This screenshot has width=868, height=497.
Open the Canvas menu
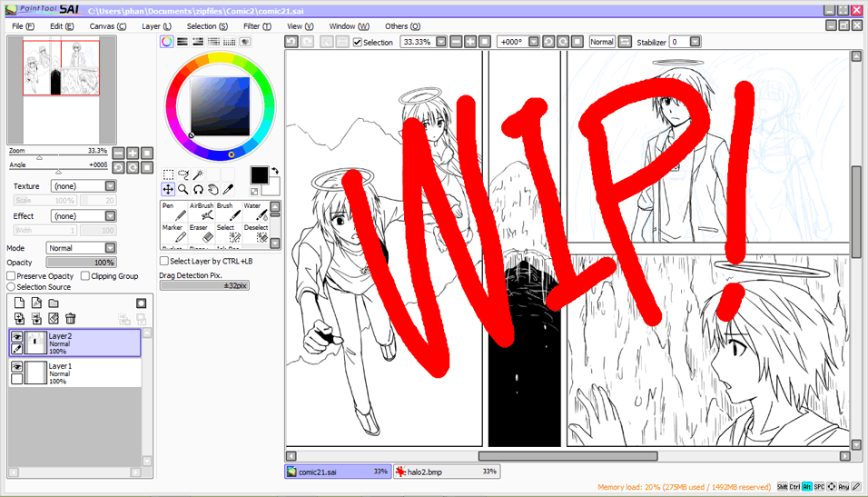click(108, 26)
